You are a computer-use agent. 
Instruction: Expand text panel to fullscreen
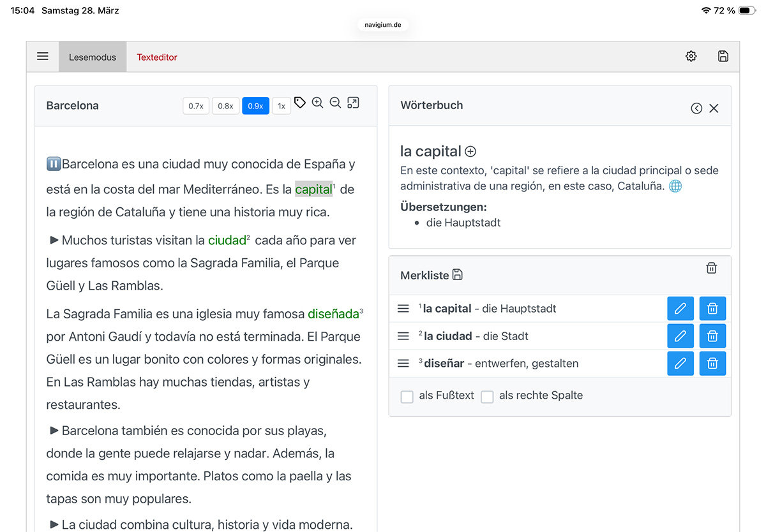[x=353, y=103]
